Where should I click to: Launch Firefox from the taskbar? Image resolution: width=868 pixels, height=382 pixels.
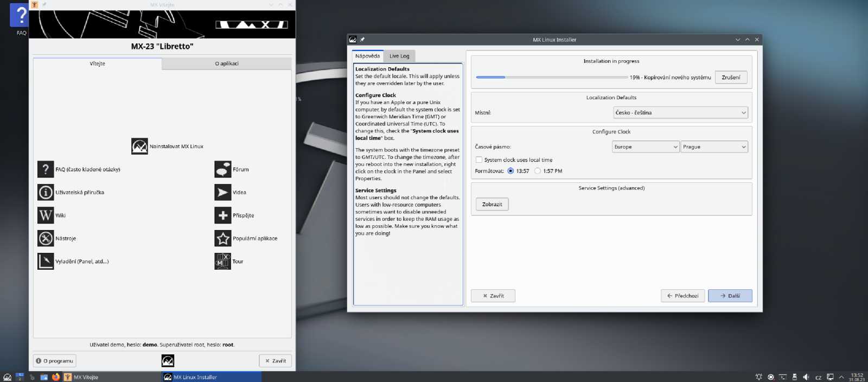point(56,377)
